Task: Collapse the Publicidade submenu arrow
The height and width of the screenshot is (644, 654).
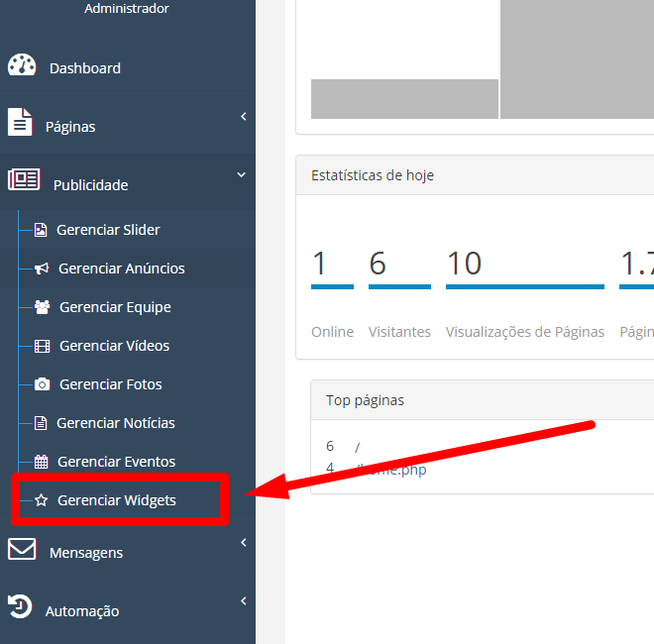Action: click(x=242, y=175)
